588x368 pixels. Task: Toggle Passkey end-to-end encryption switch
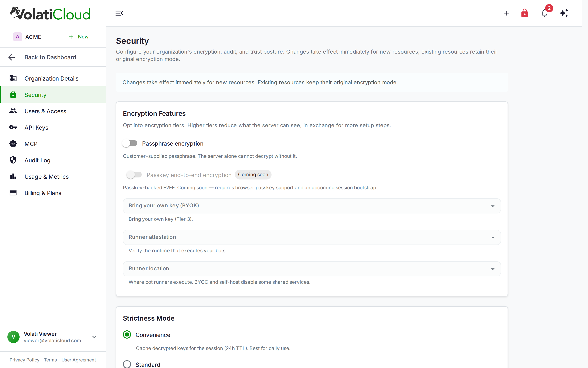click(134, 175)
